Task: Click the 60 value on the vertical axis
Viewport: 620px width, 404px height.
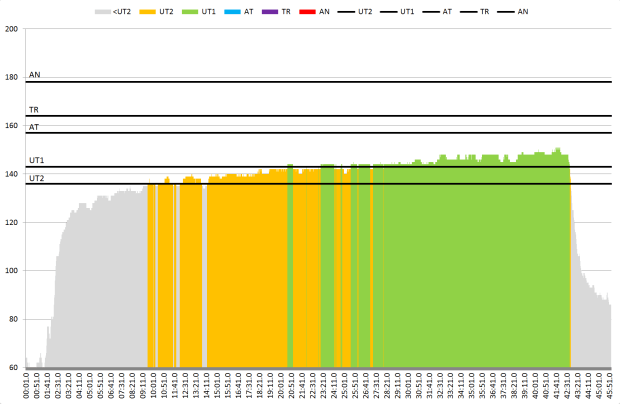Action: (x=14, y=368)
